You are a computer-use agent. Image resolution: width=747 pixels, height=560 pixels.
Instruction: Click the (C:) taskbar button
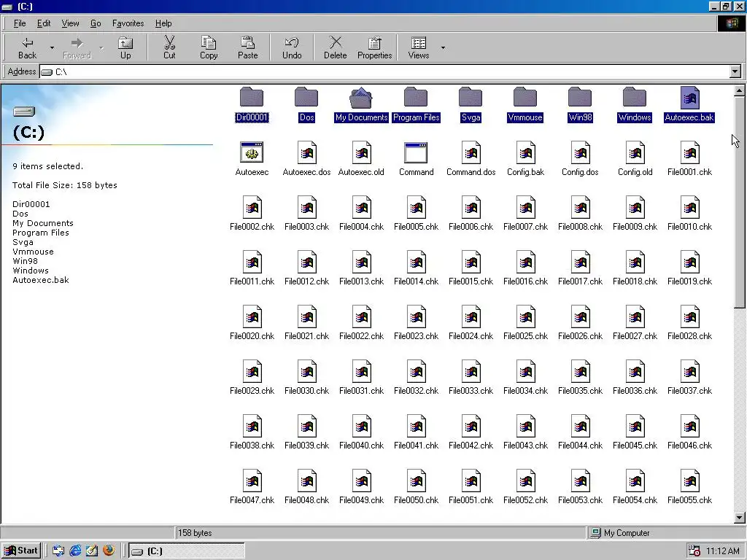(187, 551)
